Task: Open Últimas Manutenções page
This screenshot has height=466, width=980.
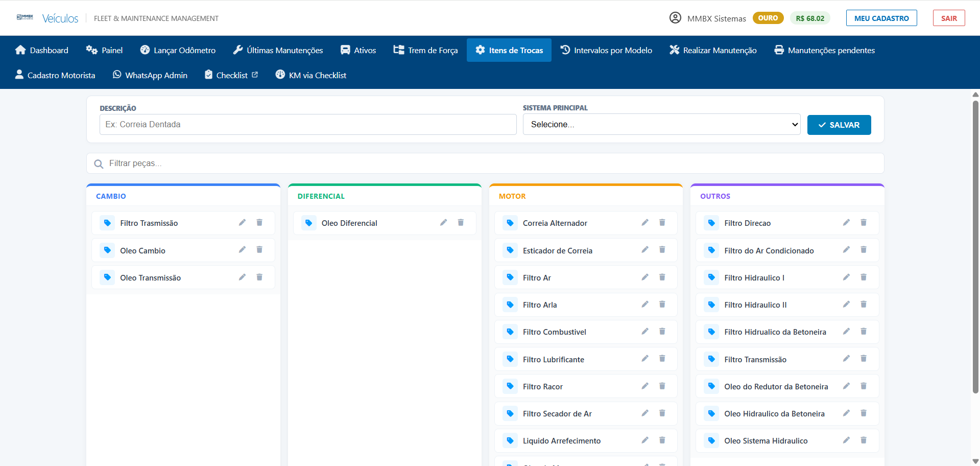Action: click(278, 50)
